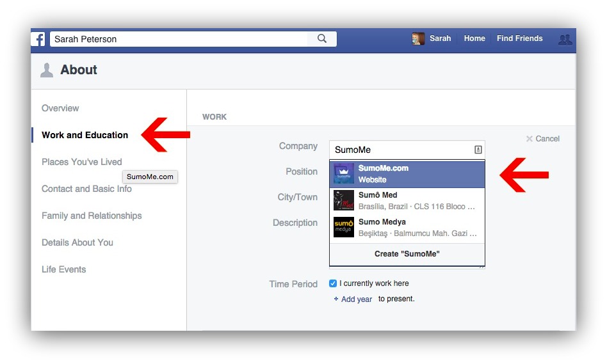Uncheck I currently work here
The width and height of the screenshot is (607, 364).
[x=333, y=283]
